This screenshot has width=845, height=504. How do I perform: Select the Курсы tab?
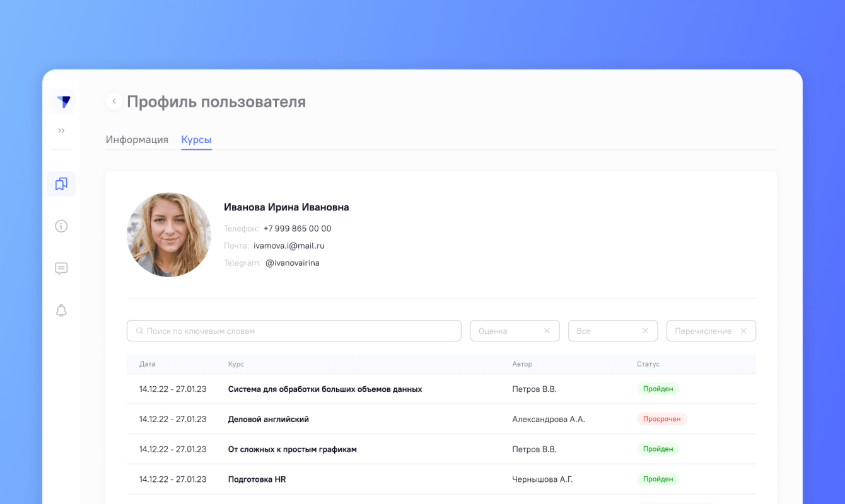click(x=196, y=140)
